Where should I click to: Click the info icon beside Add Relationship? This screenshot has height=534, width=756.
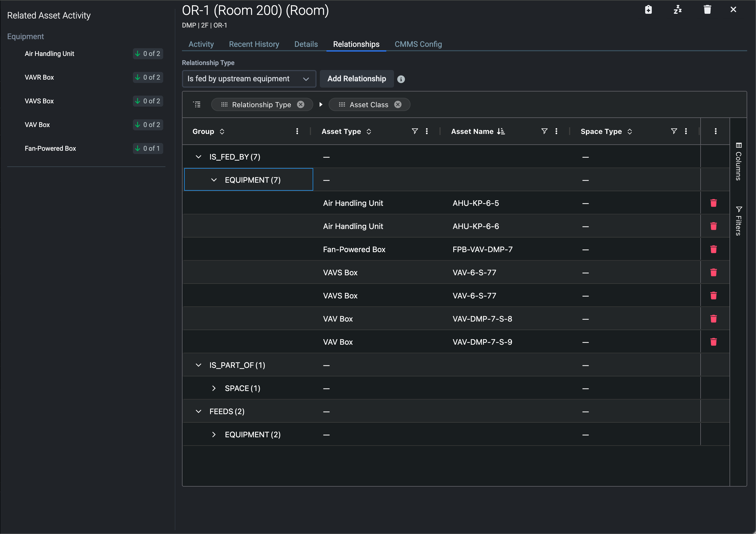pos(401,79)
